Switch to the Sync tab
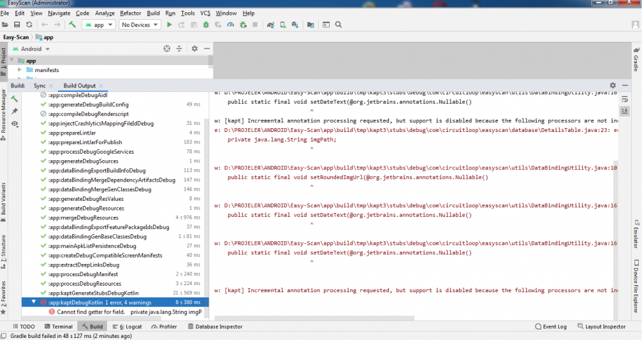The image size is (644, 345). [40, 86]
